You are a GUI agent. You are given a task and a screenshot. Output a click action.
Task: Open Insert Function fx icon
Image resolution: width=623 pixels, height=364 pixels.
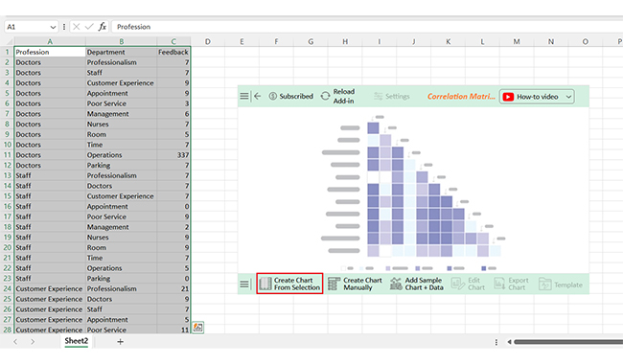point(103,27)
